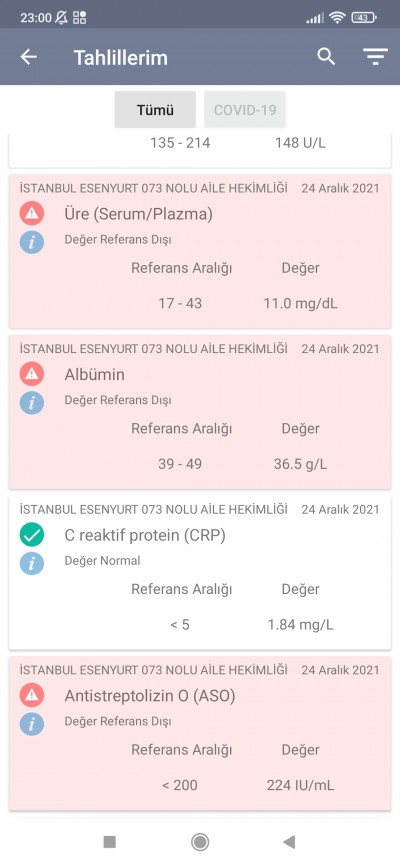Switch to the Tümü tab
The image size is (400, 866).
click(155, 109)
